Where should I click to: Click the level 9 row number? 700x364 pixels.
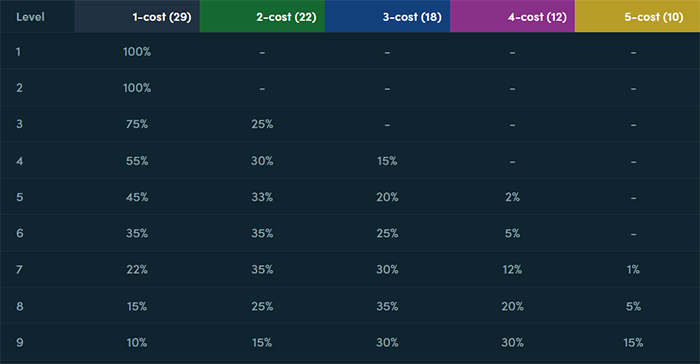tap(20, 343)
